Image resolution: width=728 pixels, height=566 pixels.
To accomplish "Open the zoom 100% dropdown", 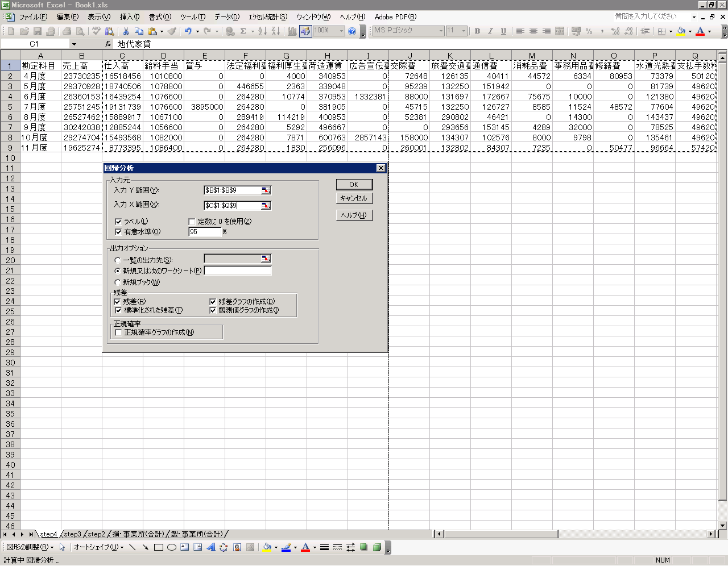I will (341, 31).
